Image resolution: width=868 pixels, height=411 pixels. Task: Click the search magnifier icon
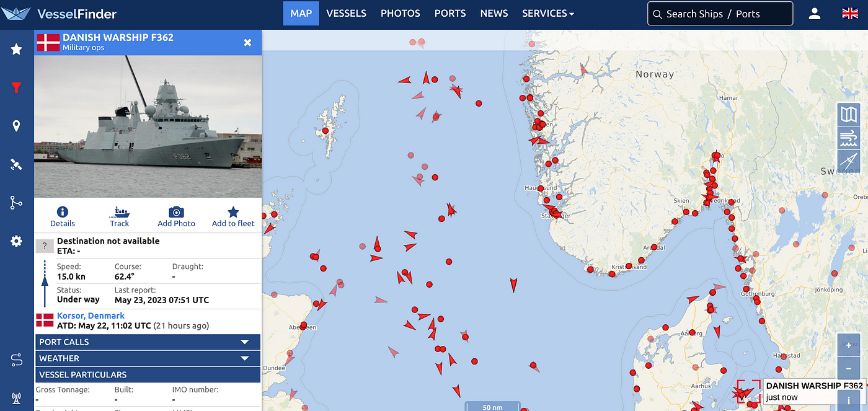pyautogui.click(x=657, y=14)
